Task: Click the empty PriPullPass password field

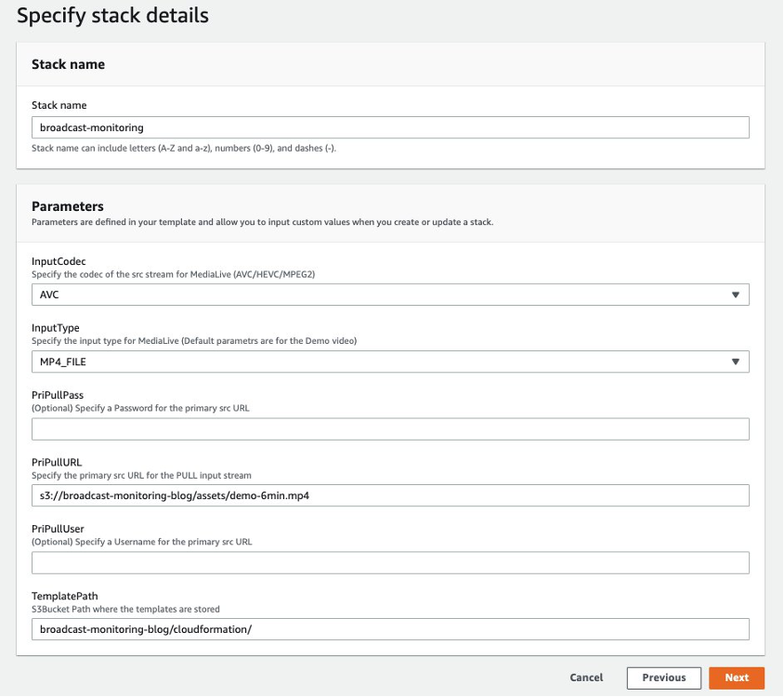Action: [x=390, y=427]
